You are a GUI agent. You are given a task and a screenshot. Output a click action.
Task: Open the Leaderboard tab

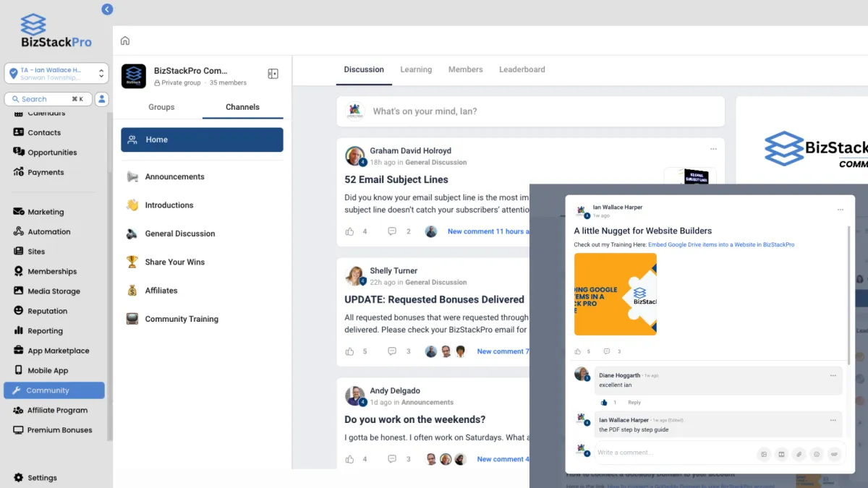(x=522, y=69)
